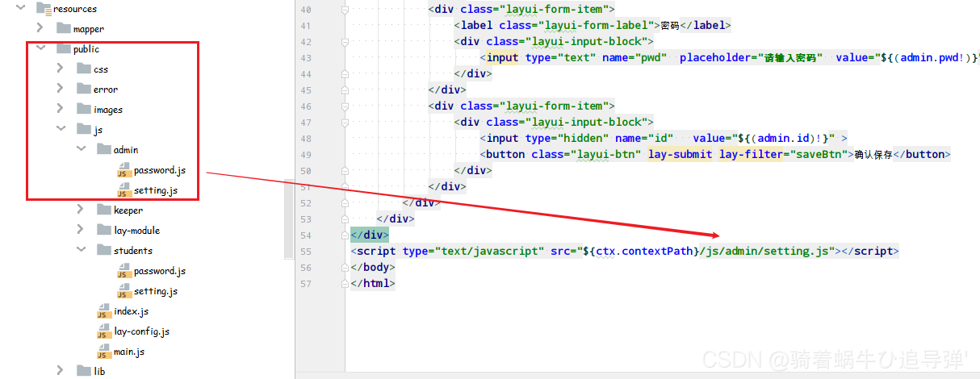Click JS file icon of lay-config.js
The image size is (980, 379).
(x=103, y=332)
